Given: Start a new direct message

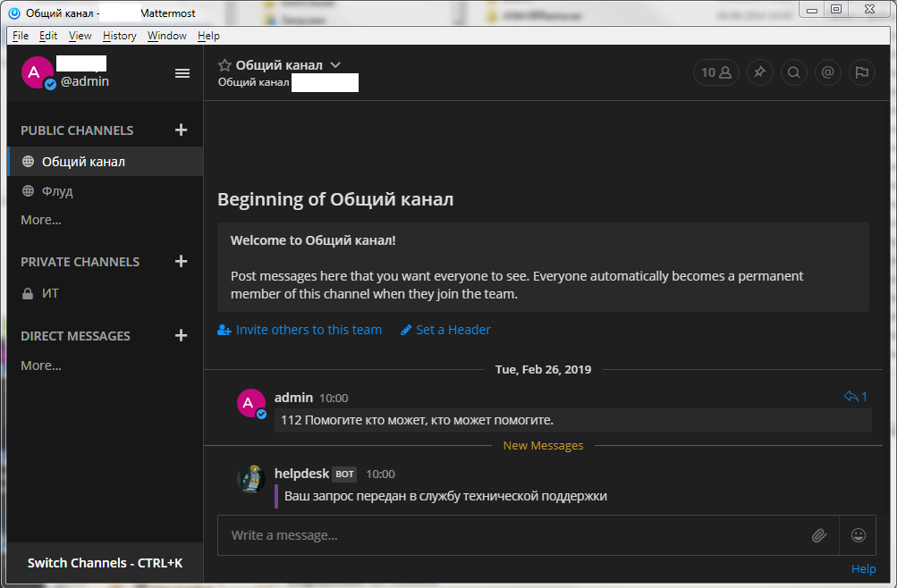Looking at the screenshot, I should point(182,336).
